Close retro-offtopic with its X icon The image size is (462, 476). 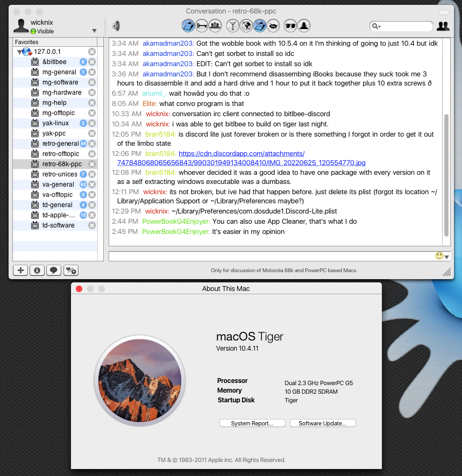point(92,154)
